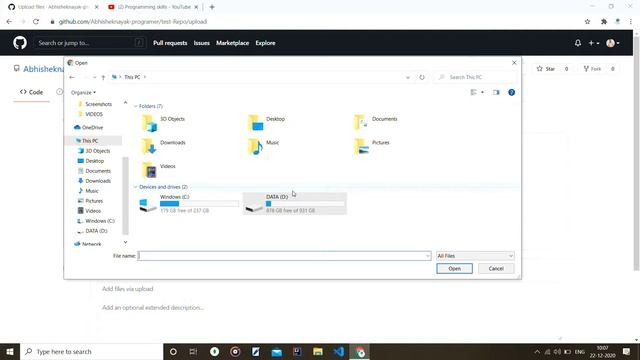
Task: Open help in the Open dialog
Action: (511, 92)
